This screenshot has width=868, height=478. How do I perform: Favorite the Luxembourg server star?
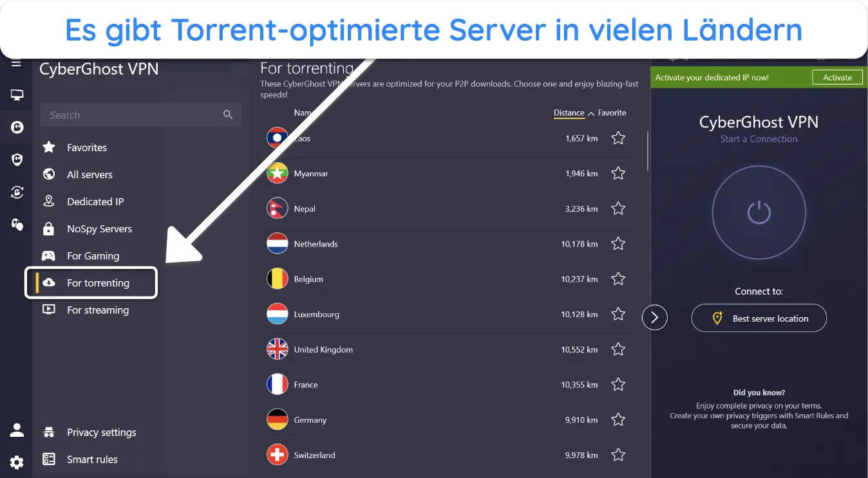pos(618,314)
